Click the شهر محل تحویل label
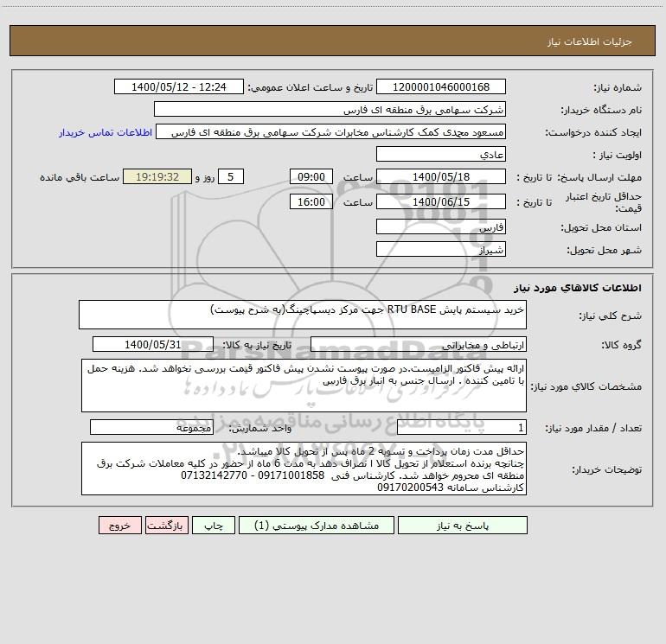 click(x=604, y=251)
